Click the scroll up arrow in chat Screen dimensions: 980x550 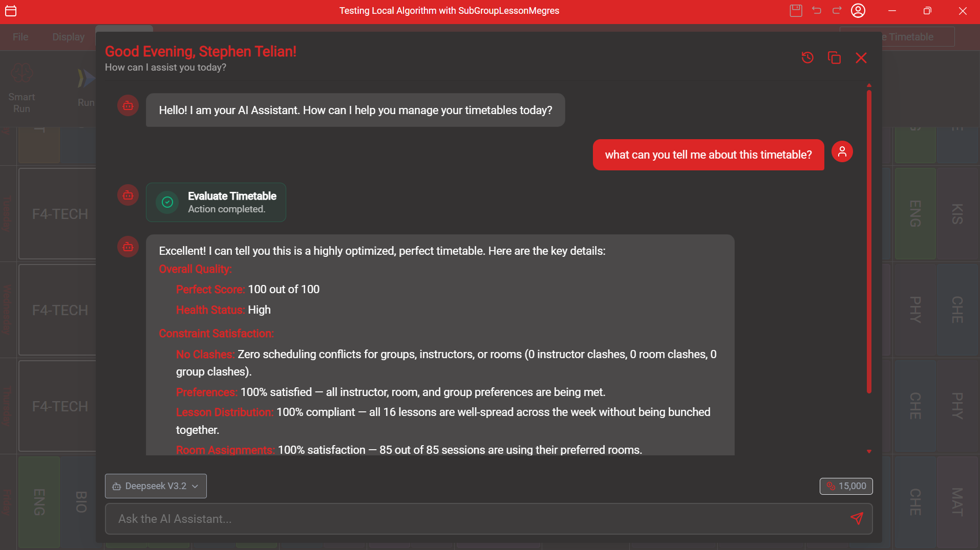pyautogui.click(x=869, y=85)
